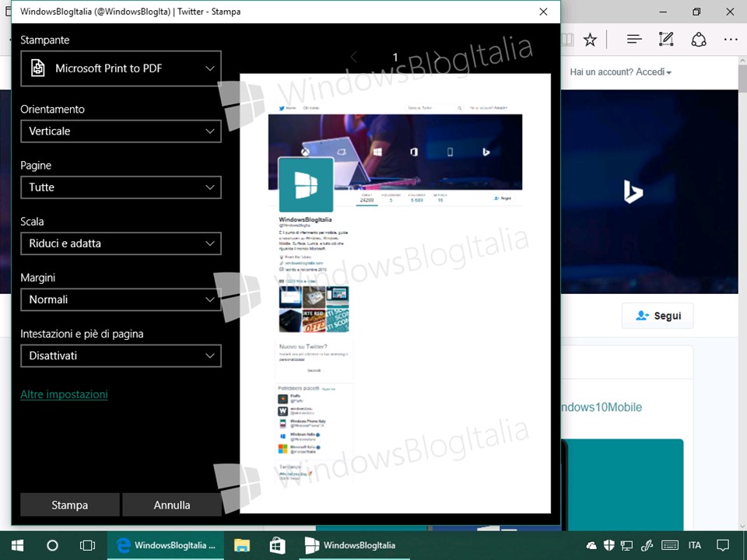Click the Bing logo in the Twitter banner

pos(633,191)
